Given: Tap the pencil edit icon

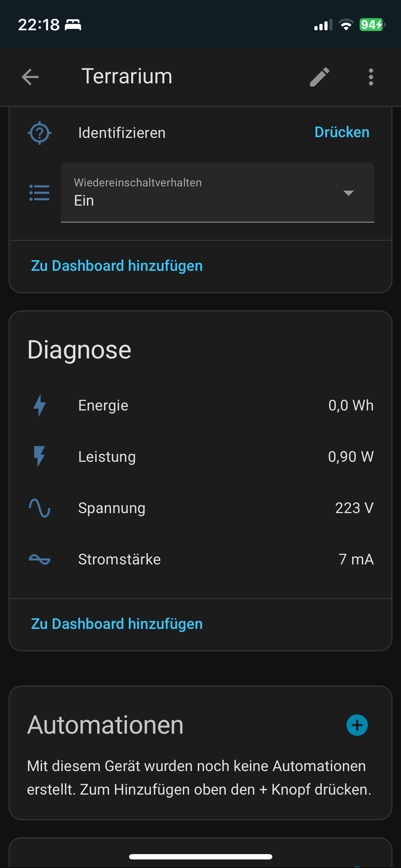Looking at the screenshot, I should [319, 77].
